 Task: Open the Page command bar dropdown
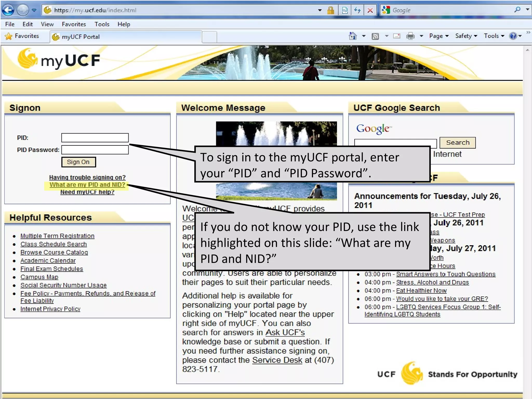[439, 36]
